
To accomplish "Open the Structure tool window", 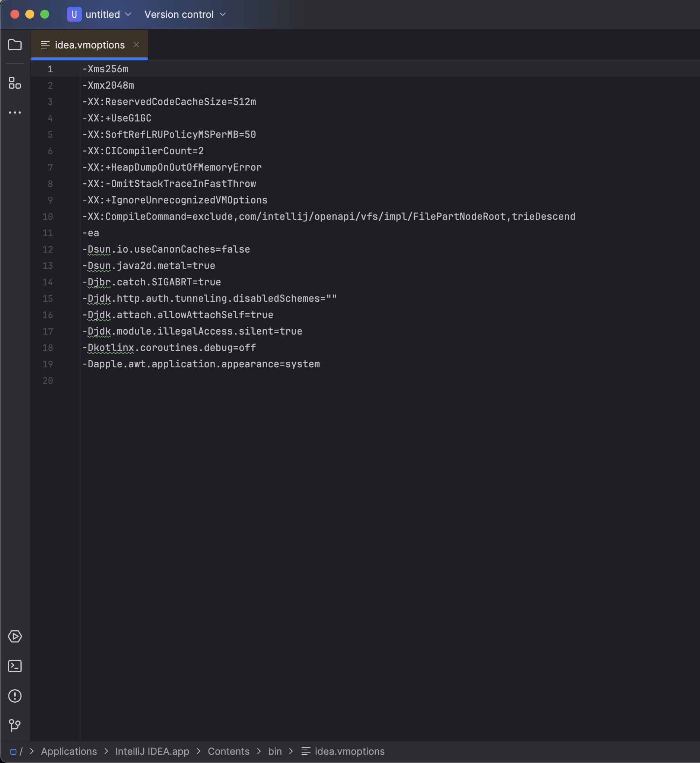I will click(x=15, y=84).
